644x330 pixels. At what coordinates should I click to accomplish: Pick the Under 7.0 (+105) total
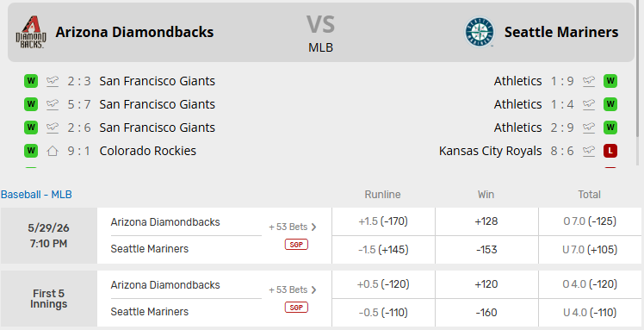pos(590,250)
